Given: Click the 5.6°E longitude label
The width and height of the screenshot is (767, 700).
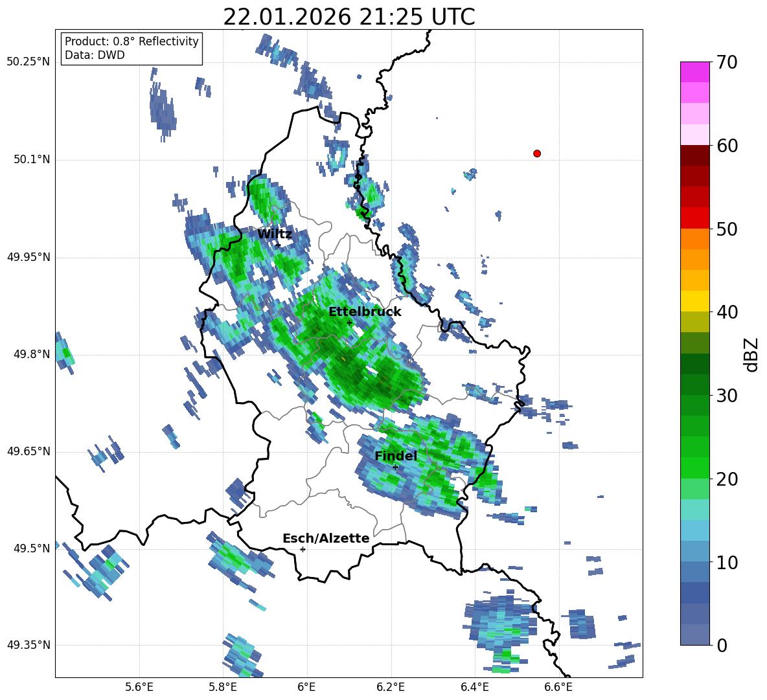Looking at the screenshot, I should pos(139,687).
